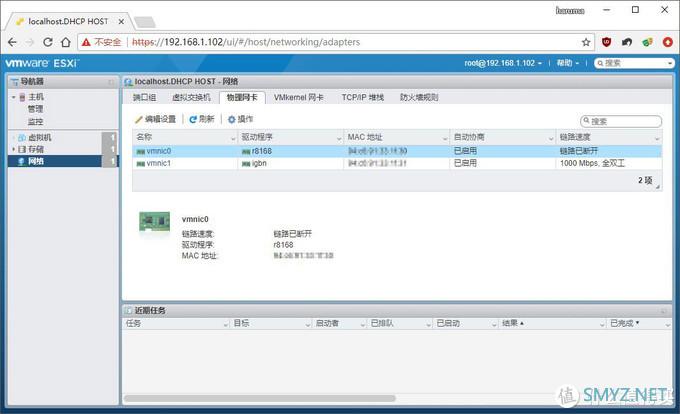Sort recent tasks by the result column
680x414 pixels.
(510, 323)
